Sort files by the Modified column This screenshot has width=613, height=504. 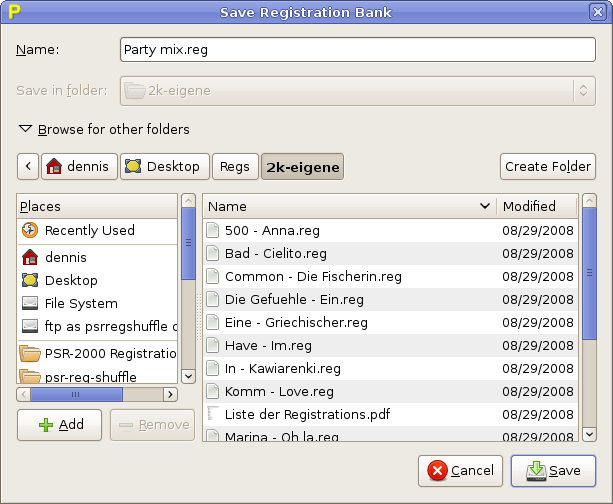pyautogui.click(x=537, y=206)
